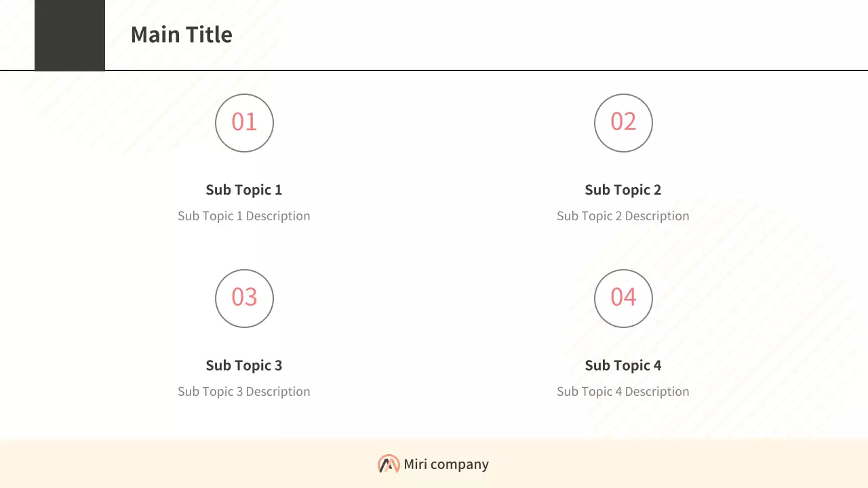Click the Sub Topic 1 heading
Screen dimensions: 868x488
[244, 190]
